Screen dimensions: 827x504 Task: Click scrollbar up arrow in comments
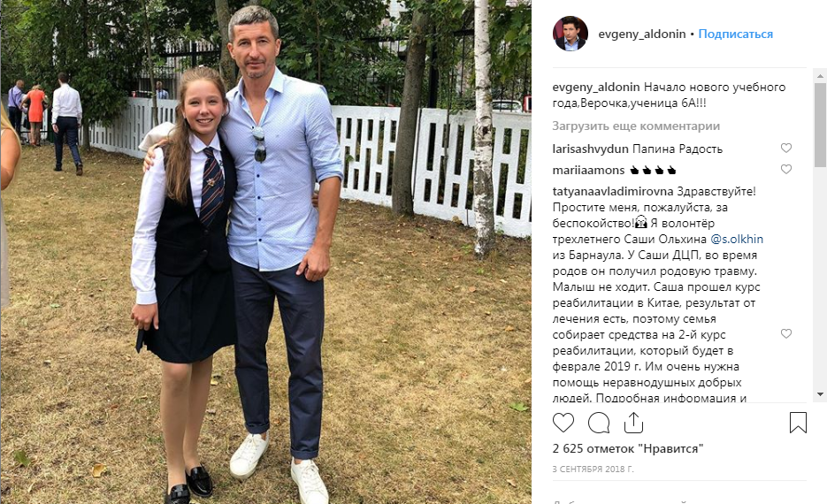pos(820,77)
